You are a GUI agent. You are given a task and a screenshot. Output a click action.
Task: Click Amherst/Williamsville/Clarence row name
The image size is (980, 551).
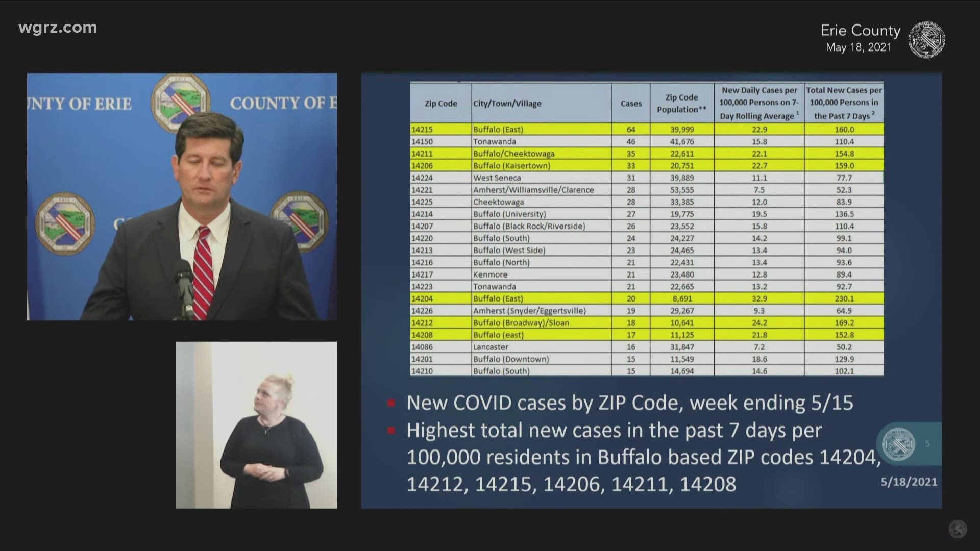(x=533, y=190)
